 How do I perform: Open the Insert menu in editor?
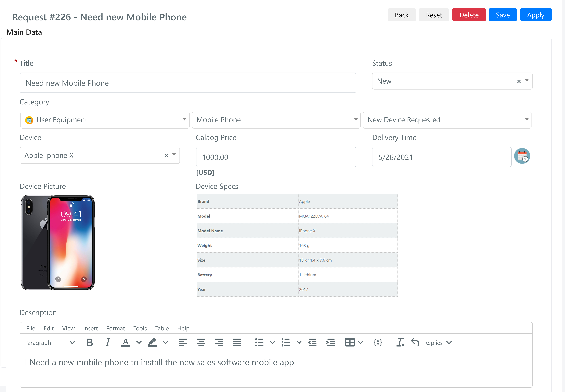click(x=90, y=328)
